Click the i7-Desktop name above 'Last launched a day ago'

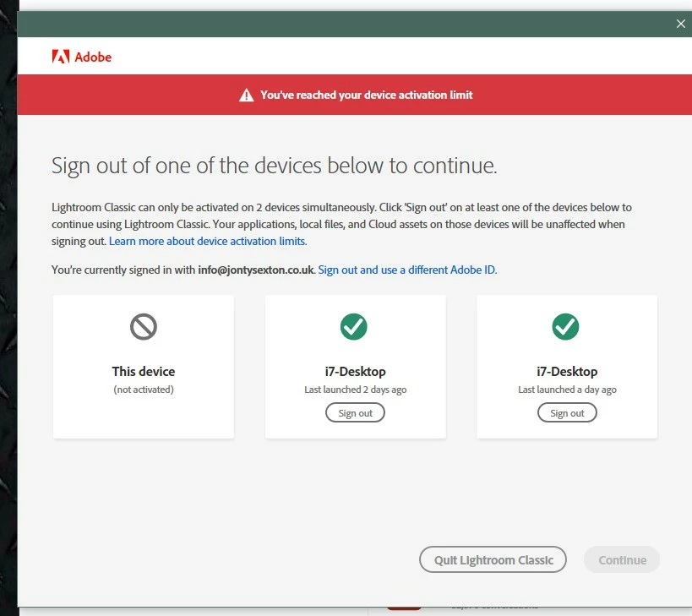pos(567,371)
